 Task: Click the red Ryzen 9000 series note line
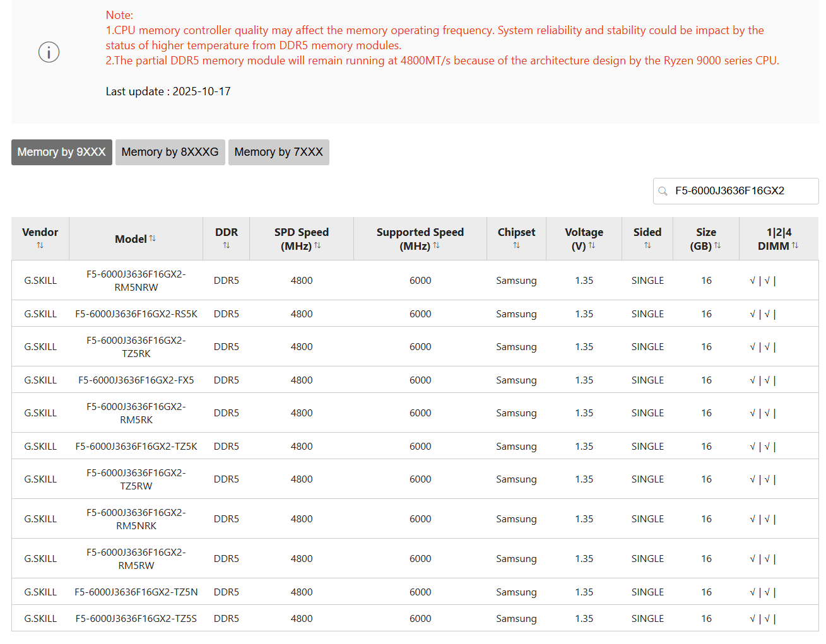[x=442, y=61]
